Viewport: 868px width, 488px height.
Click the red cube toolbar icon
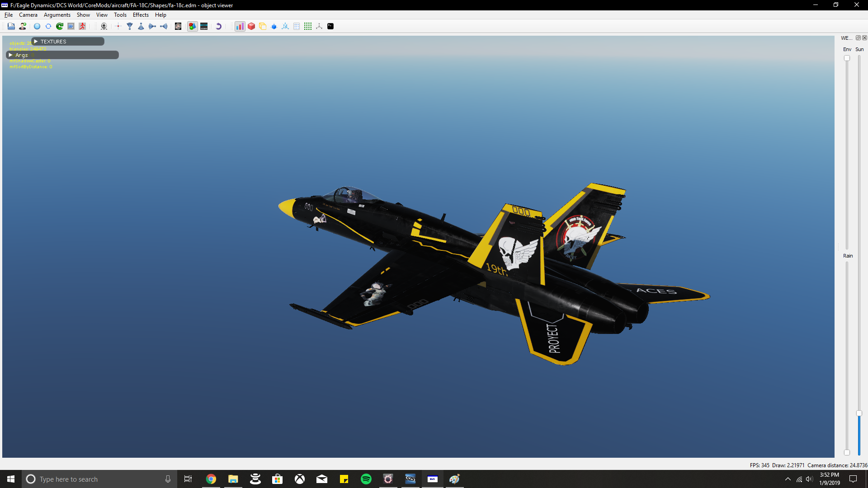click(251, 26)
